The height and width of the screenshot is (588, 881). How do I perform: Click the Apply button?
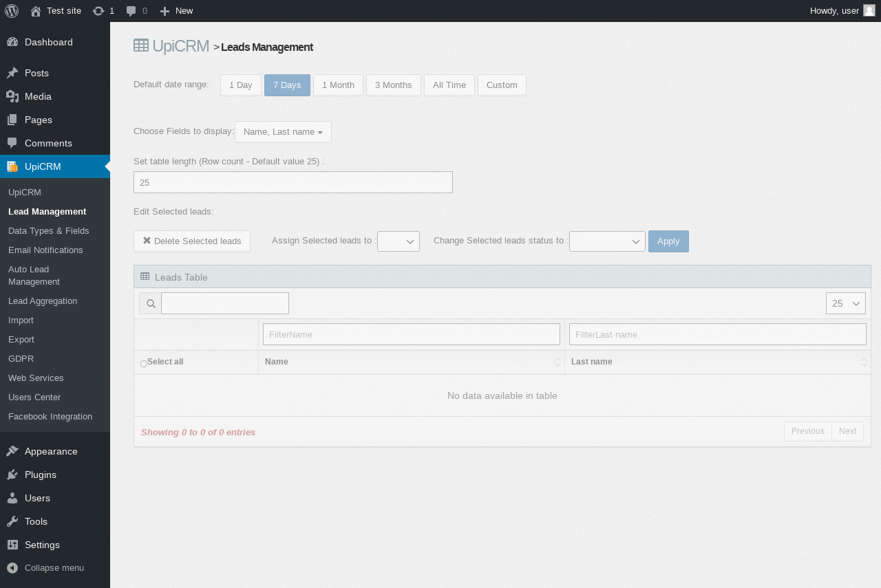(668, 241)
